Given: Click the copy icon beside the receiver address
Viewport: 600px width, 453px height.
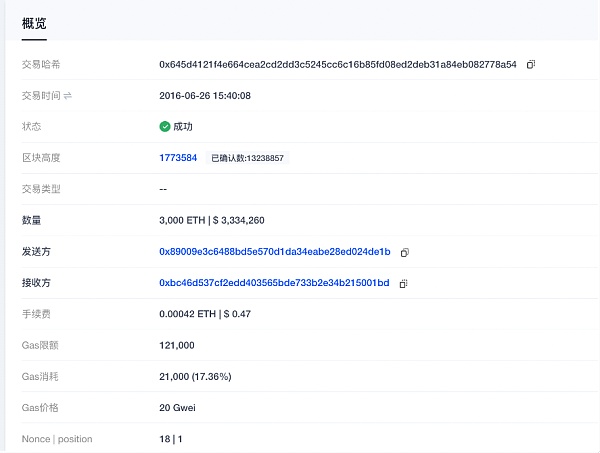Looking at the screenshot, I should pos(403,284).
